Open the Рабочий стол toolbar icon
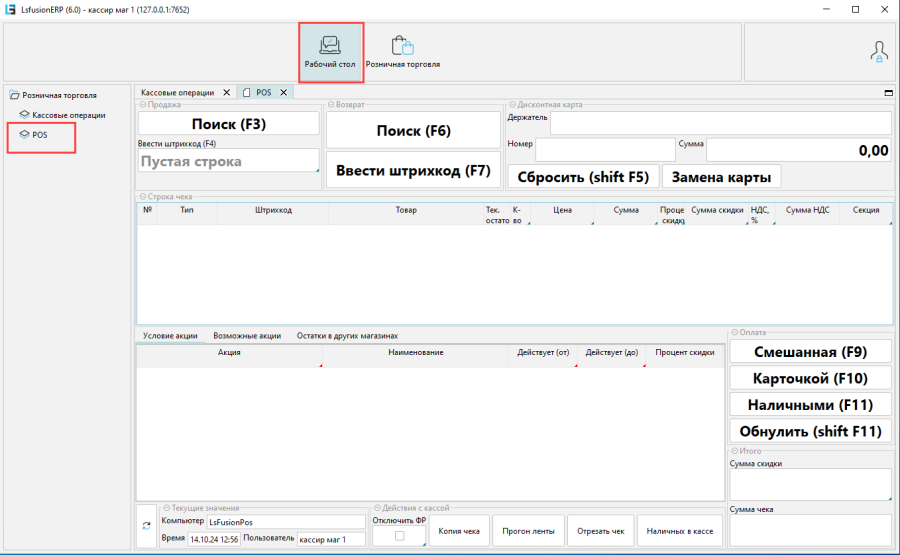Image resolution: width=900 pixels, height=555 pixels. point(330,52)
